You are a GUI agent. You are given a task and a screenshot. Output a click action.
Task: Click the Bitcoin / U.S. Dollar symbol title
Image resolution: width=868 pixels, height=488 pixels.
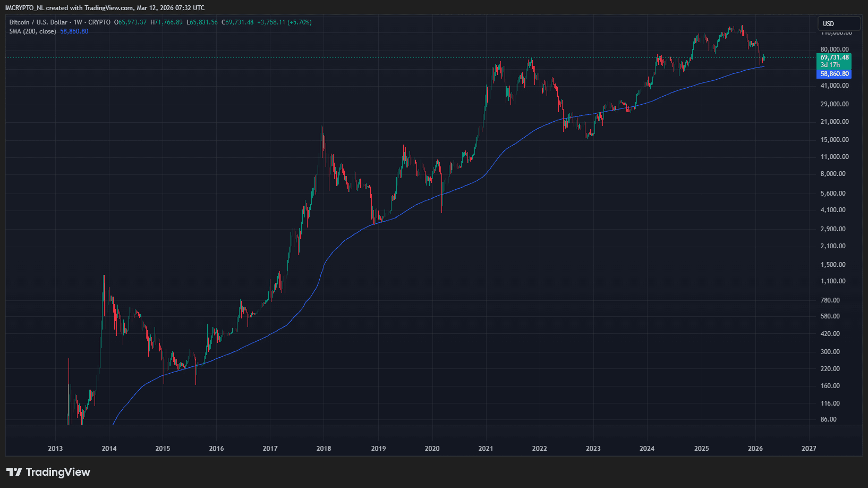[x=38, y=22]
